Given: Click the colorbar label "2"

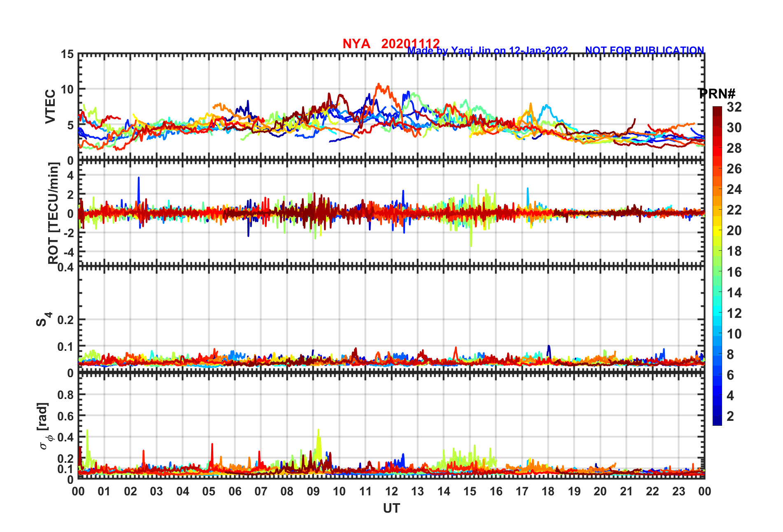Looking at the screenshot, I should point(730,416).
